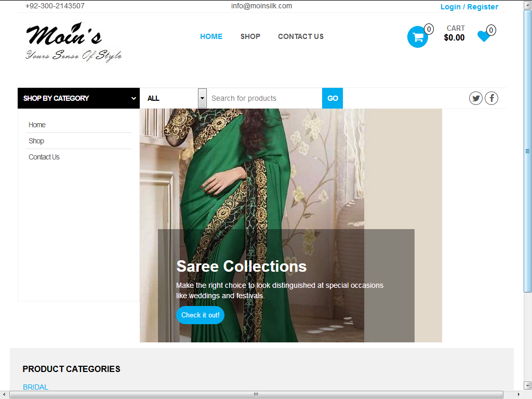Go to HOME in top navigation

coord(211,37)
